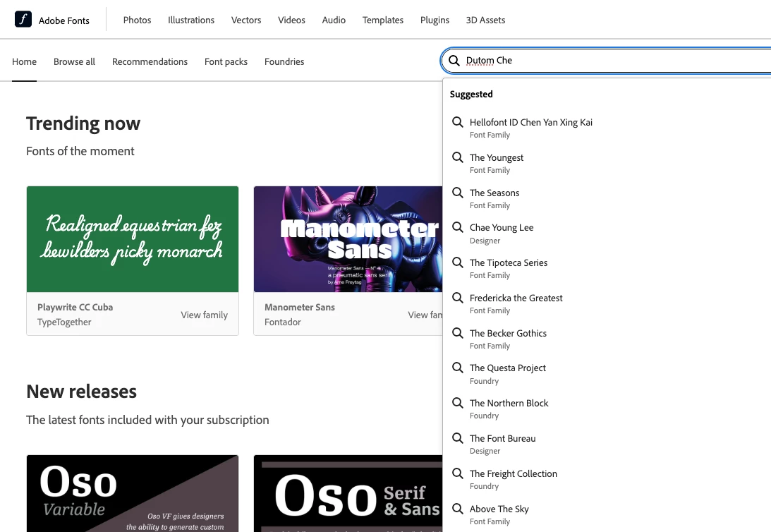Open the Illustrations section
This screenshot has height=532, width=771.
click(x=191, y=20)
